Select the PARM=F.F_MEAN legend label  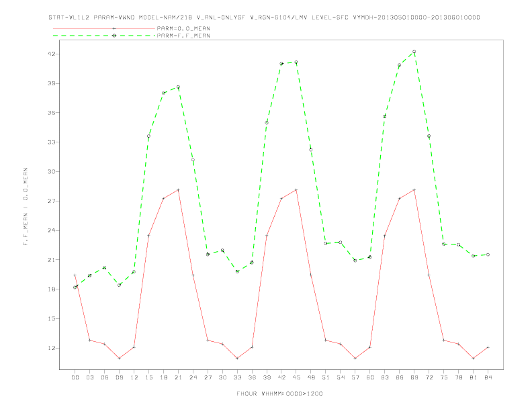coord(183,36)
